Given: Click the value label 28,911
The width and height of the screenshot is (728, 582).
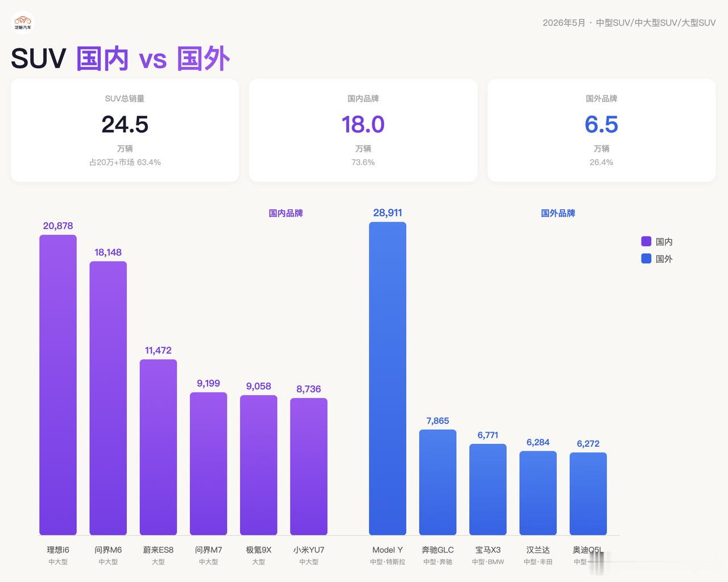Looking at the screenshot, I should (388, 213).
